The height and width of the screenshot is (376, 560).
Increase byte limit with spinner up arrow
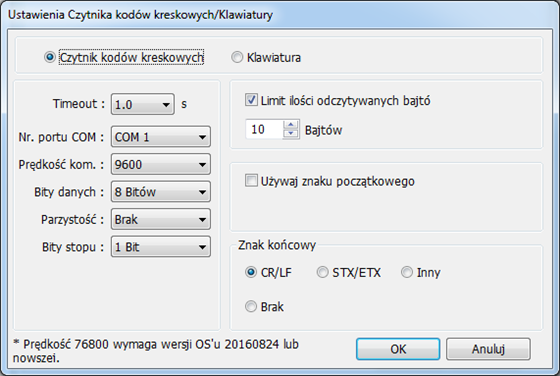point(291,125)
